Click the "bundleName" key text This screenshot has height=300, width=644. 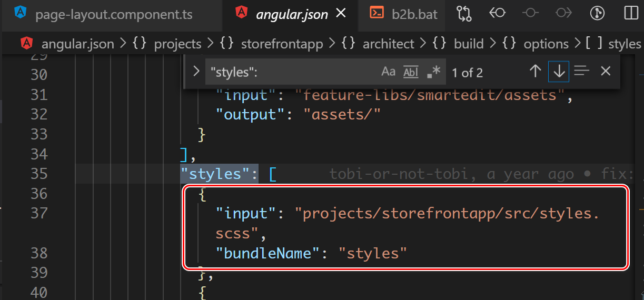(267, 253)
